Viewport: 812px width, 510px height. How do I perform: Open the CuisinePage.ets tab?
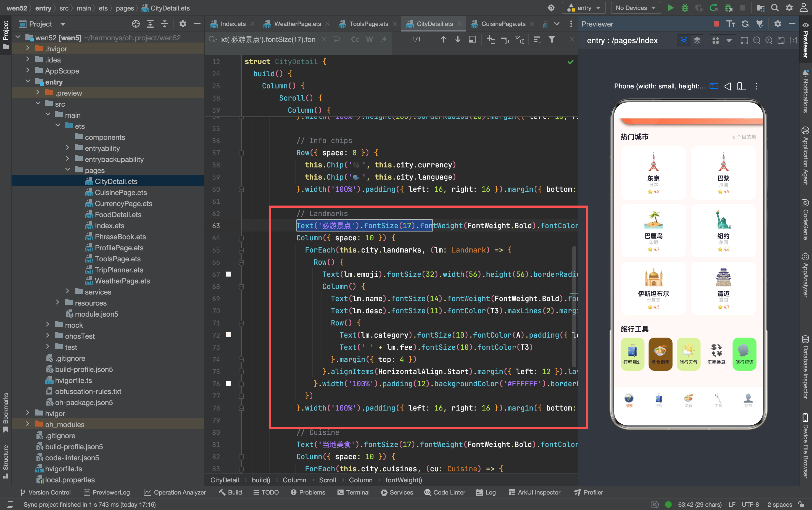(x=503, y=23)
